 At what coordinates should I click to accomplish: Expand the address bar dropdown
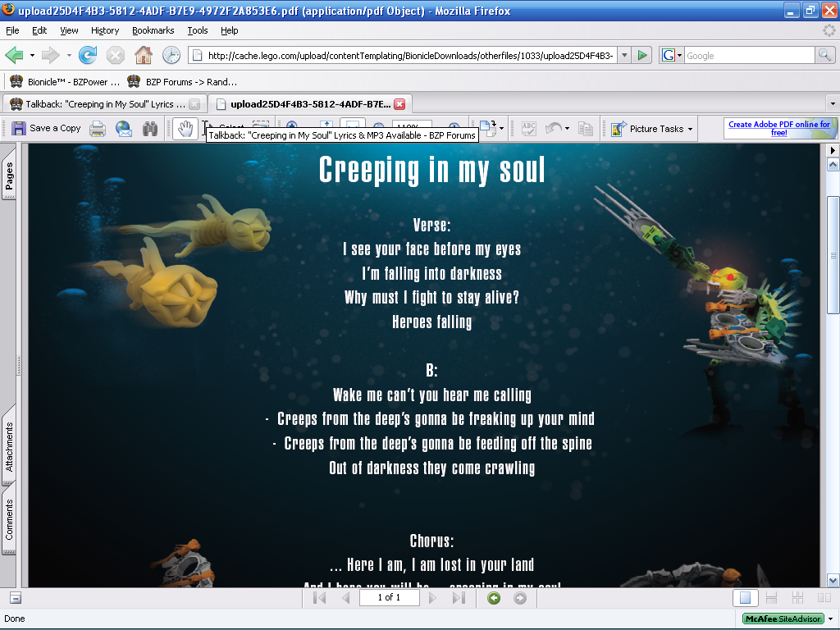click(x=624, y=55)
